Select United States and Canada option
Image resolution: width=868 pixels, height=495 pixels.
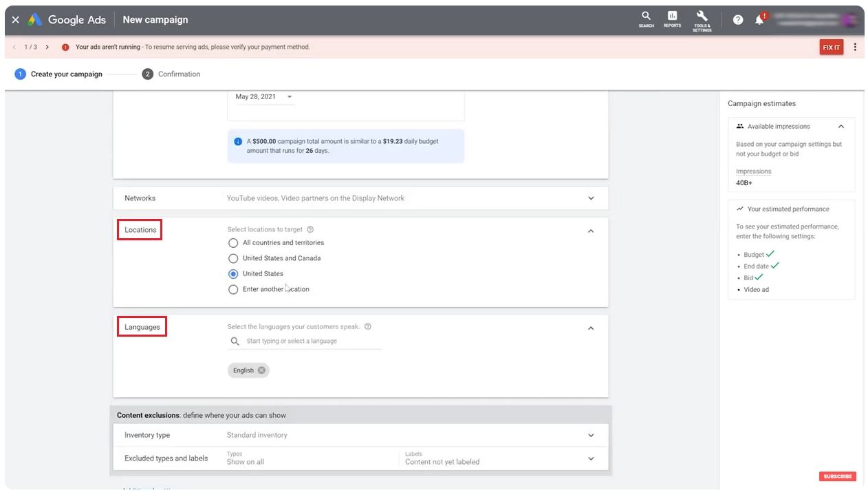coord(233,258)
